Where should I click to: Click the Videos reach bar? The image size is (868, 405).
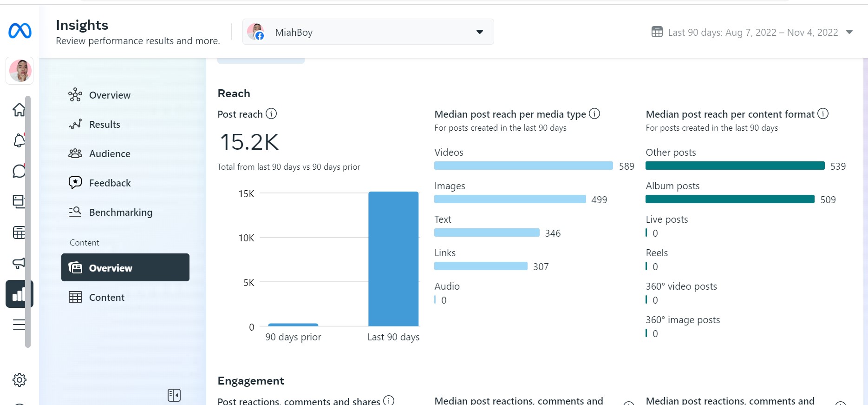pyautogui.click(x=523, y=166)
